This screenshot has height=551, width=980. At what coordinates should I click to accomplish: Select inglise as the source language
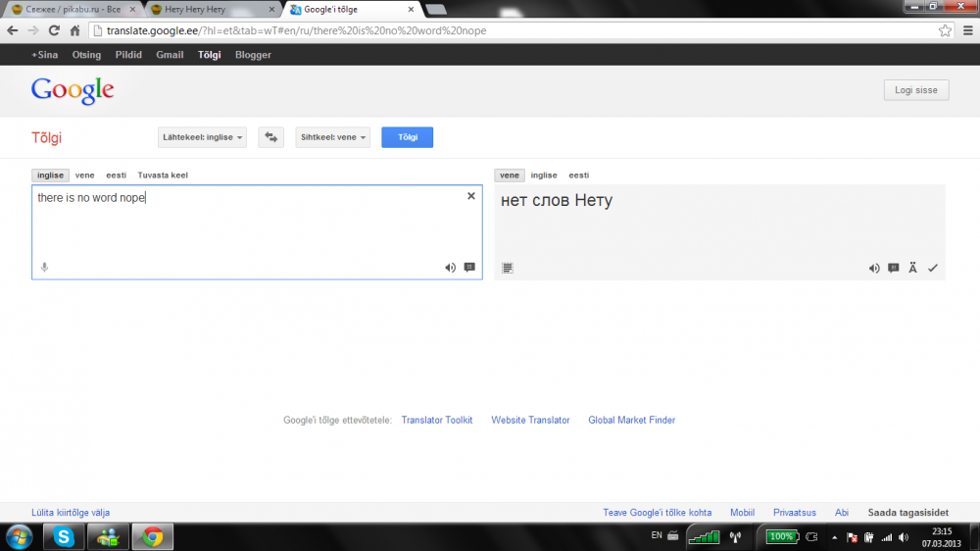click(x=50, y=175)
